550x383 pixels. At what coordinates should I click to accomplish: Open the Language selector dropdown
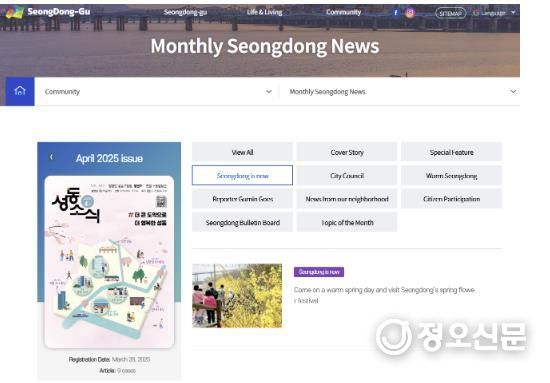[x=494, y=13]
